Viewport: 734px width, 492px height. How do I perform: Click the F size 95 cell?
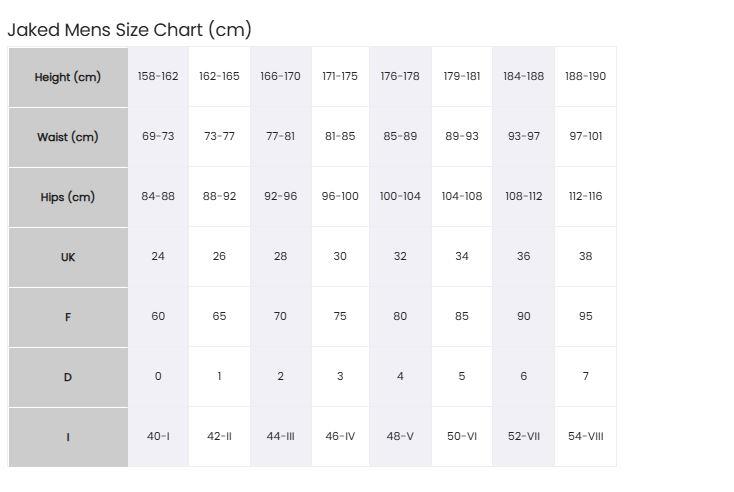tap(586, 316)
